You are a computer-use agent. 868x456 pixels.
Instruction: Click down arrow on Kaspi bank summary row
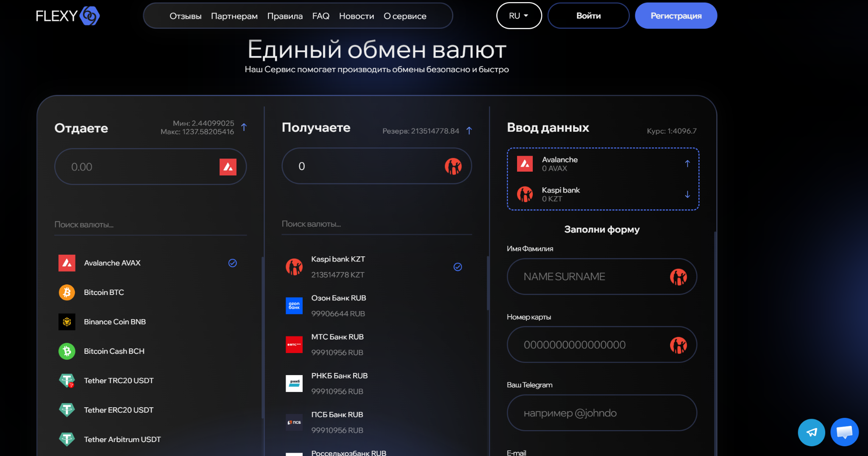pyautogui.click(x=687, y=194)
